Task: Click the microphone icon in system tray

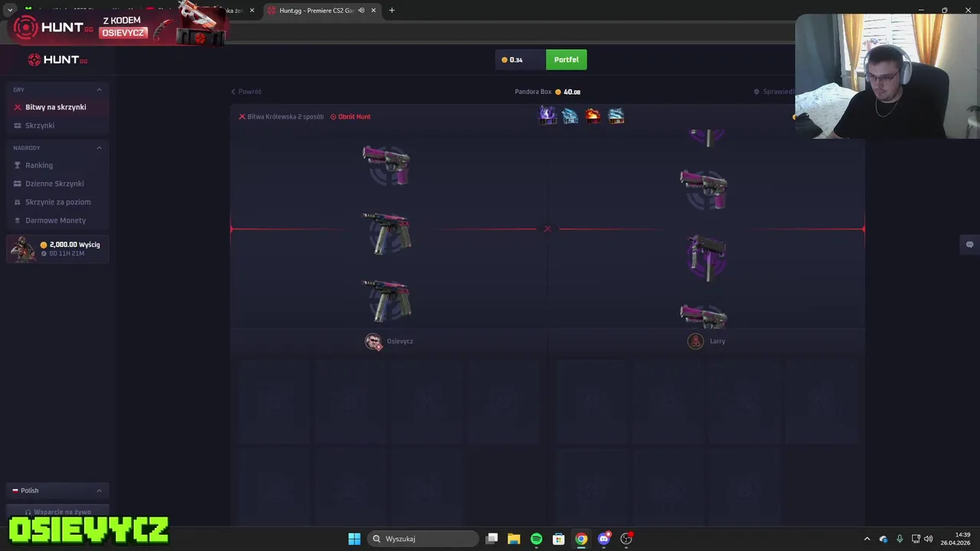Action: click(x=900, y=539)
